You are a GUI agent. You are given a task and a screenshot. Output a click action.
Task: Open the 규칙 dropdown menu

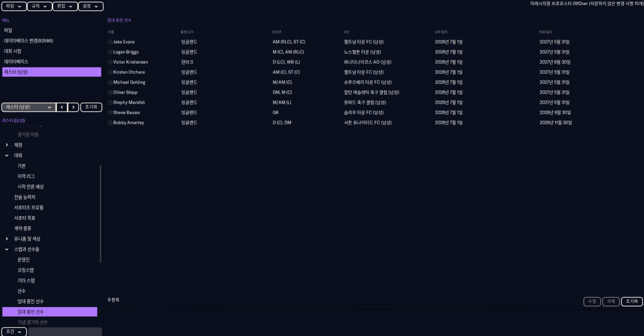40,7
